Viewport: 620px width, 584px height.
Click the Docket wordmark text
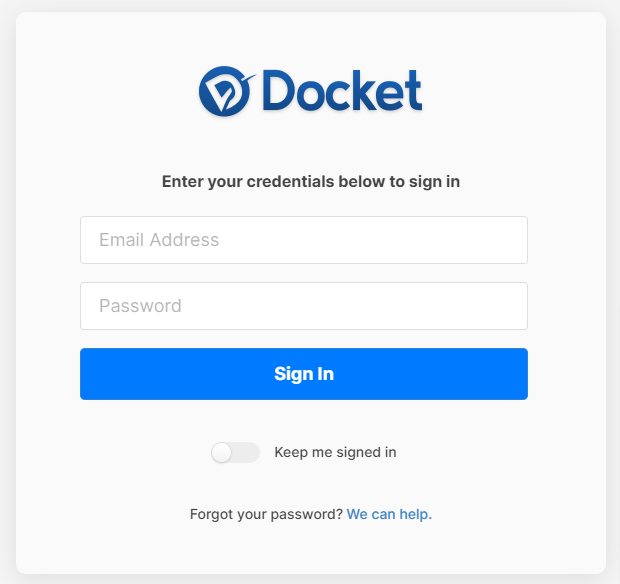[x=342, y=91]
